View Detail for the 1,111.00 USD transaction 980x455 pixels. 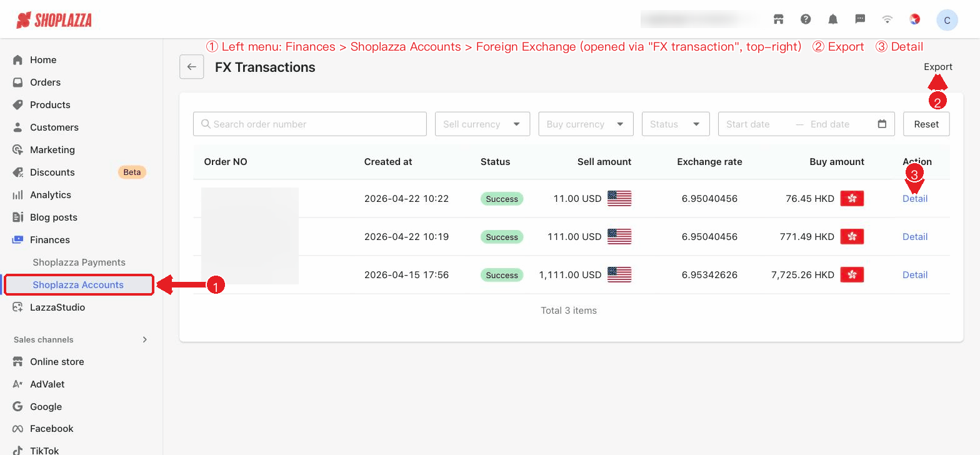pyautogui.click(x=915, y=275)
